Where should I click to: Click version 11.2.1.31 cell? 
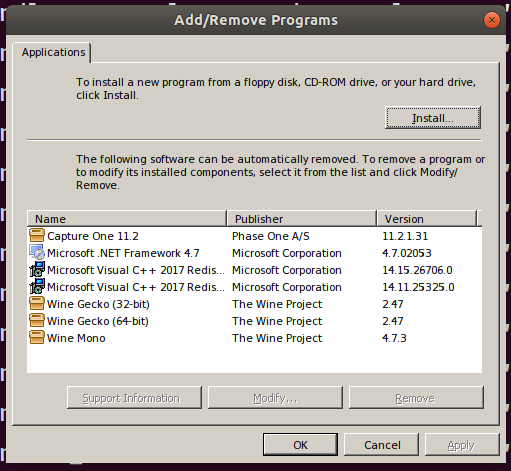click(x=405, y=236)
